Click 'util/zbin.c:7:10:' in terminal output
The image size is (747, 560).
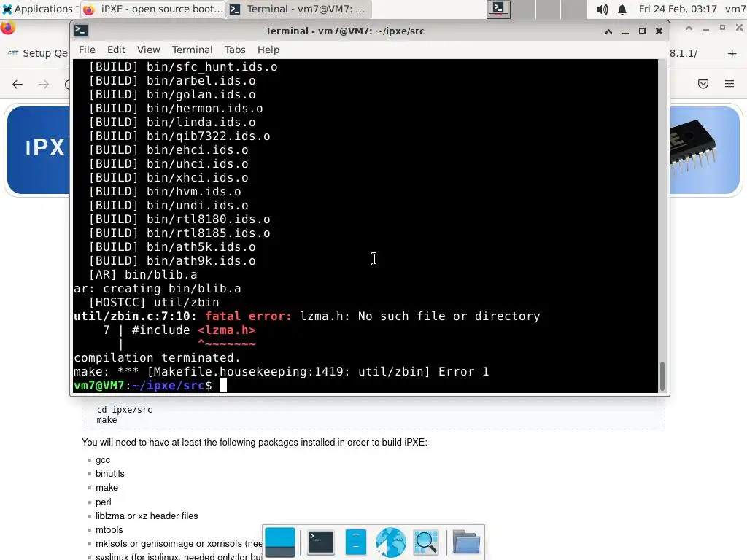(135, 316)
